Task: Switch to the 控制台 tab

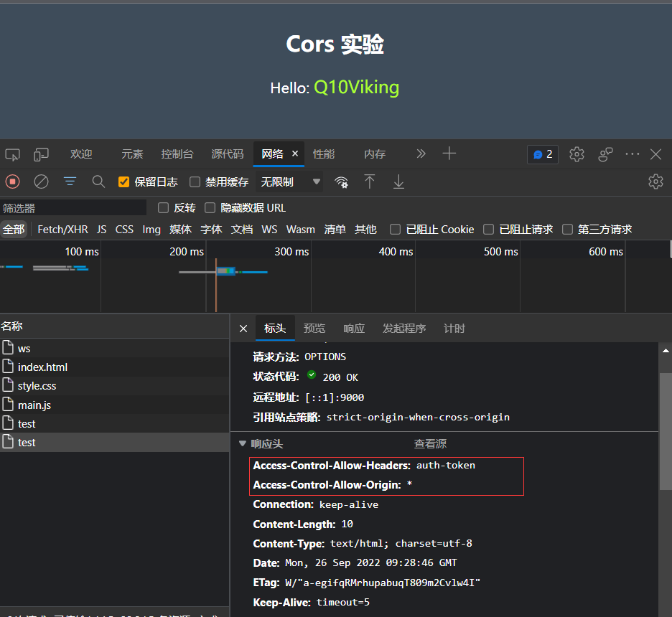Action: coord(177,154)
